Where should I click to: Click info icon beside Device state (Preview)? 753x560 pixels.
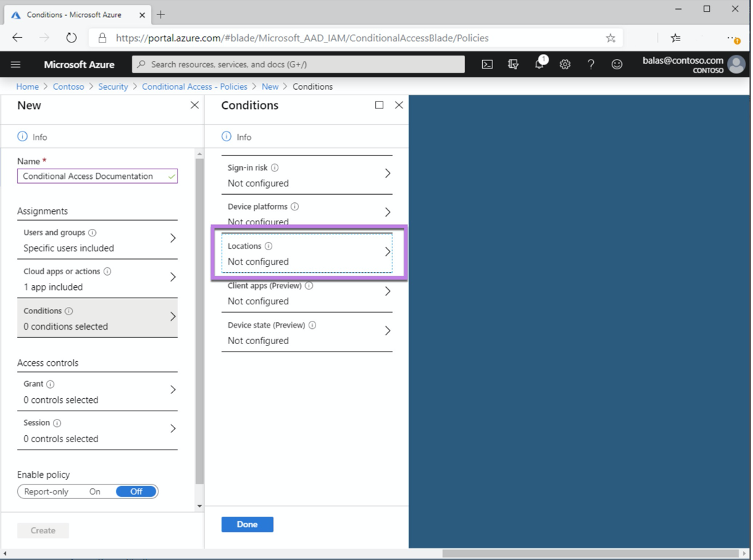(x=312, y=325)
